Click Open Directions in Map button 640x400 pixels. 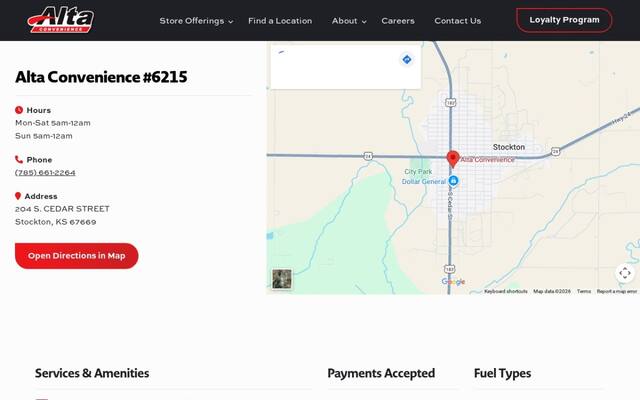77,256
